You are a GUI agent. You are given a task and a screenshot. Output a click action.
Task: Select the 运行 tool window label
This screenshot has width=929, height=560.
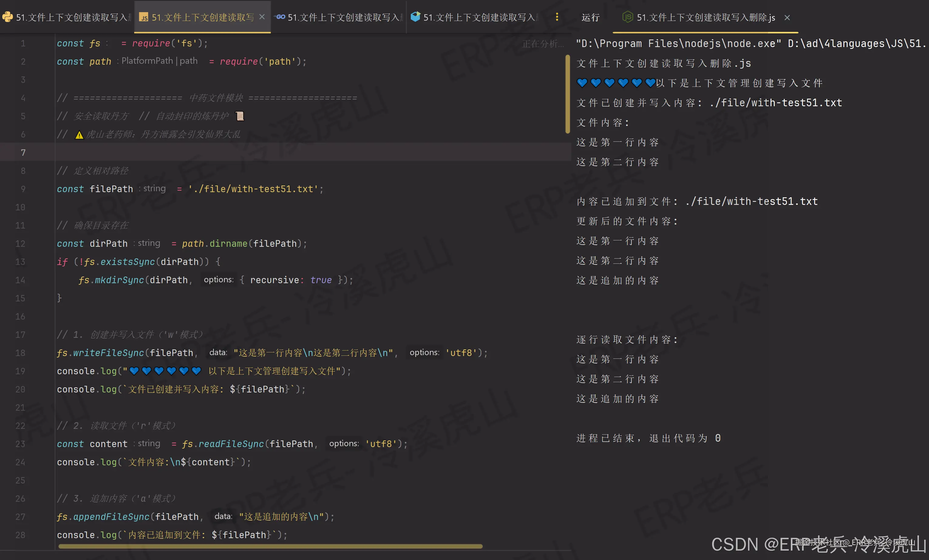590,17
